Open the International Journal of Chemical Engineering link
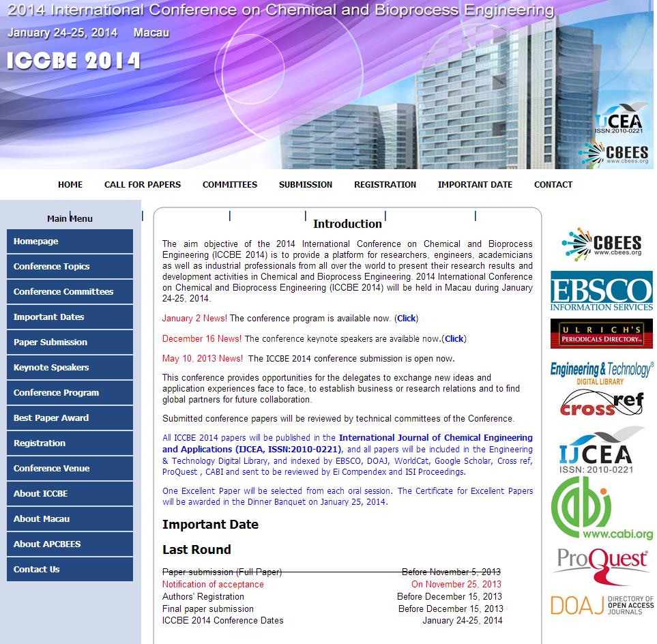This screenshot has height=644, width=657. 435,438
